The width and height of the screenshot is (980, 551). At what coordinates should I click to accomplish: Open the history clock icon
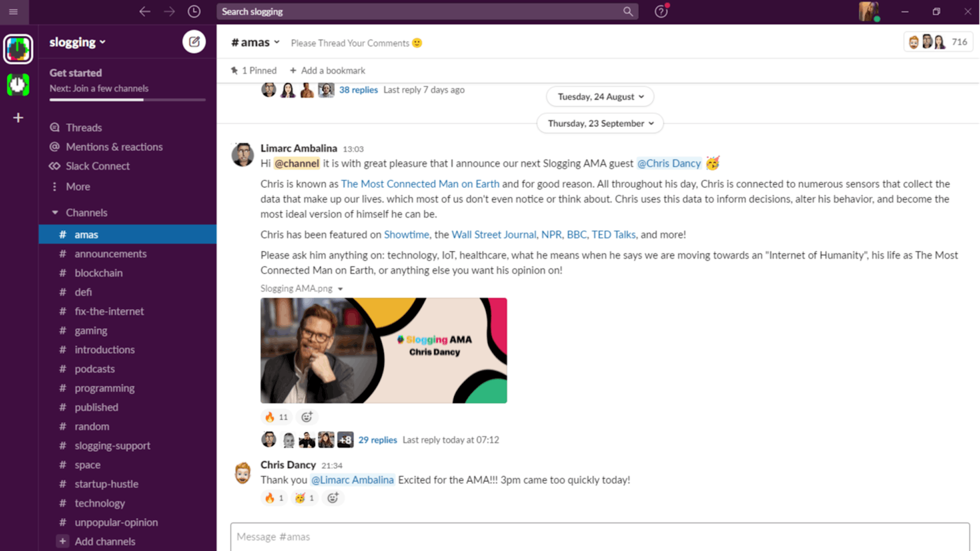click(194, 11)
